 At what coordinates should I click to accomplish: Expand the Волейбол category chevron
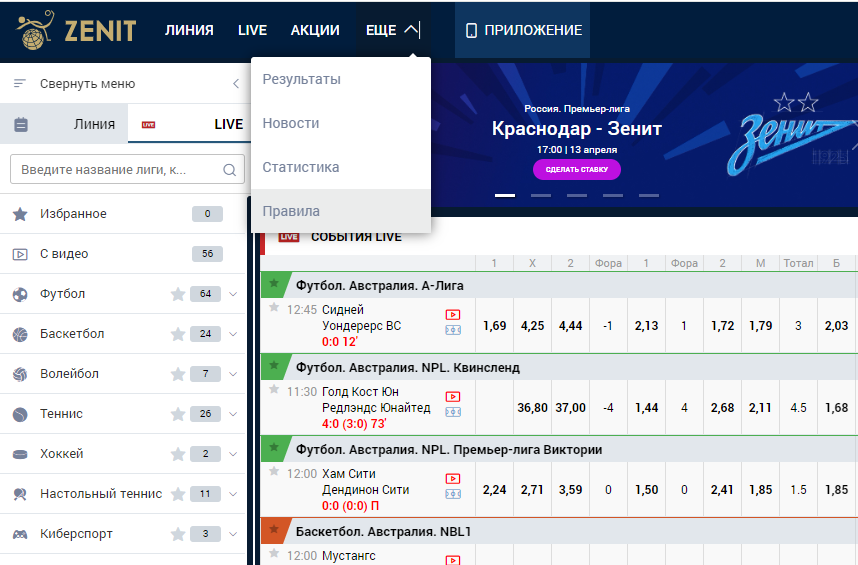pos(233,374)
